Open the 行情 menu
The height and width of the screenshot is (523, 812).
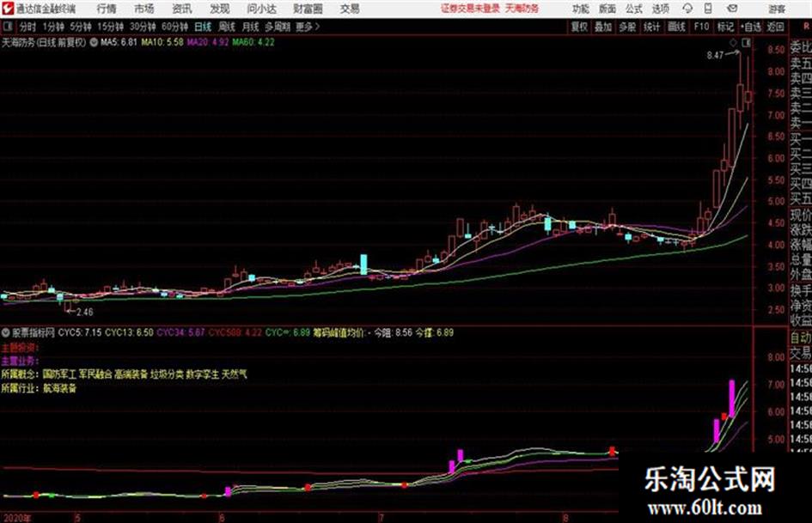coord(107,9)
